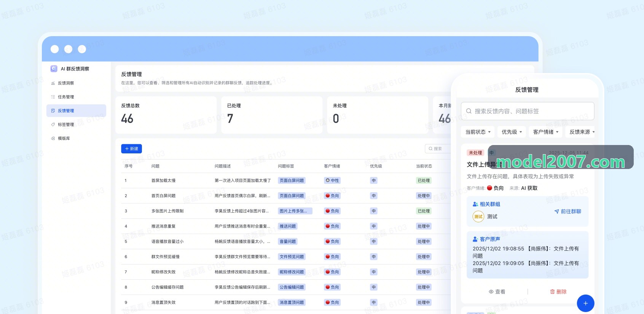Click the AI 群反馈洞察 logo icon
644x314 pixels.
pyautogui.click(x=54, y=69)
